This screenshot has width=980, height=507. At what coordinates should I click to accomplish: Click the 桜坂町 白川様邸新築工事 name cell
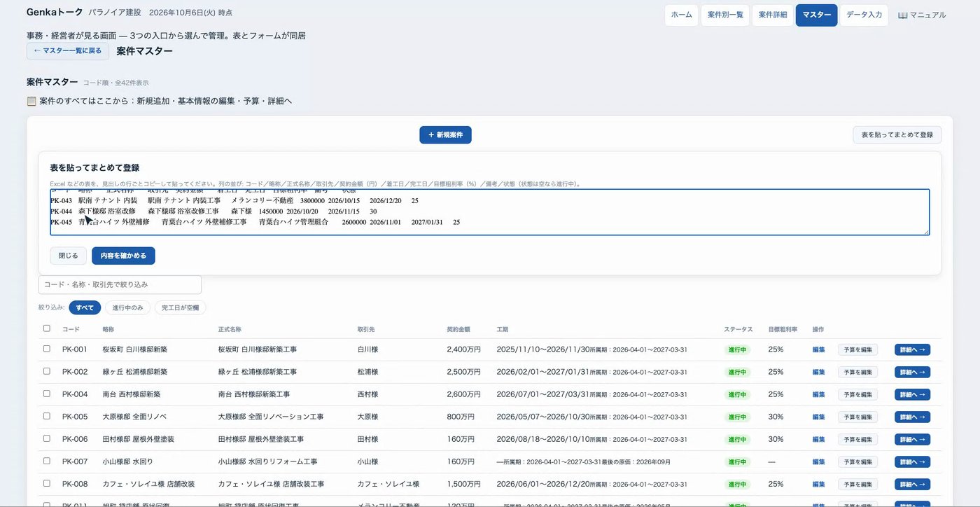point(258,349)
